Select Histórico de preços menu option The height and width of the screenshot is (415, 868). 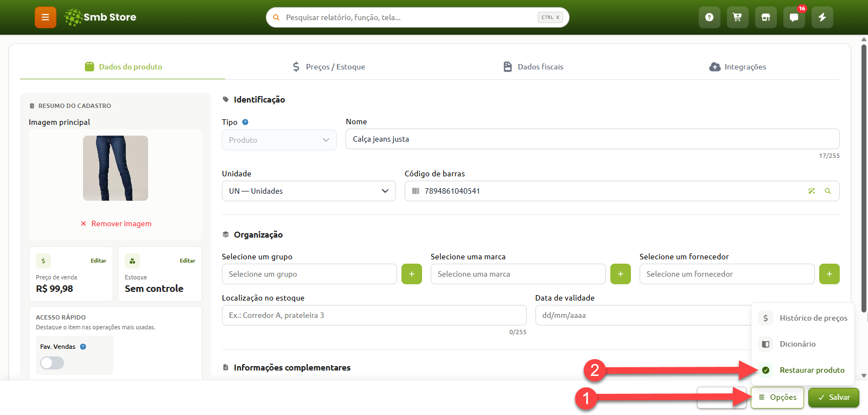click(x=803, y=318)
